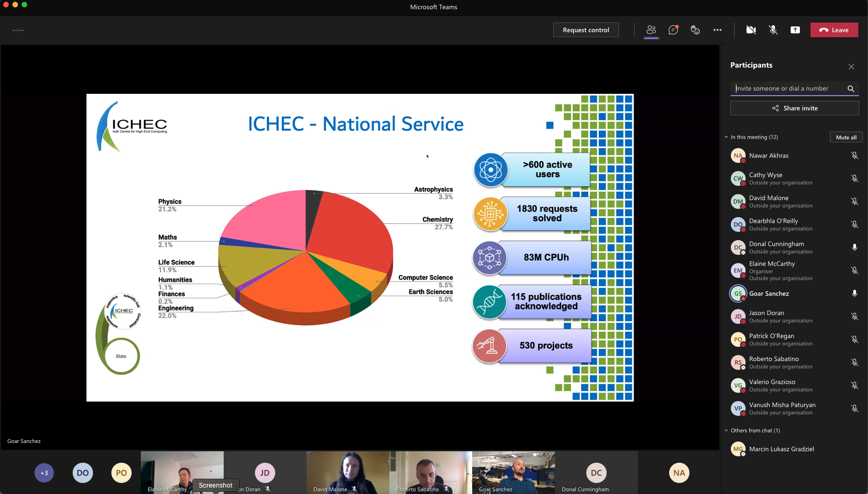Toggle Valerio Grazioso microphone icon
This screenshot has height=494, width=868.
pos(855,385)
